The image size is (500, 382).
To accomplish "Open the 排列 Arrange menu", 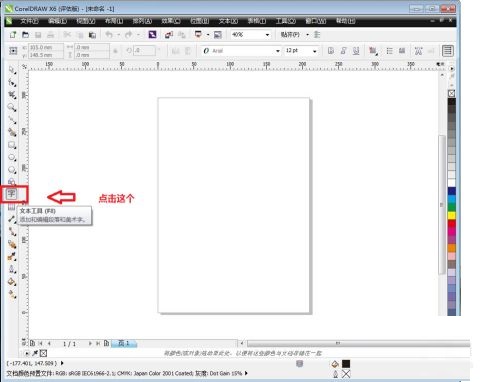I will tap(142, 21).
